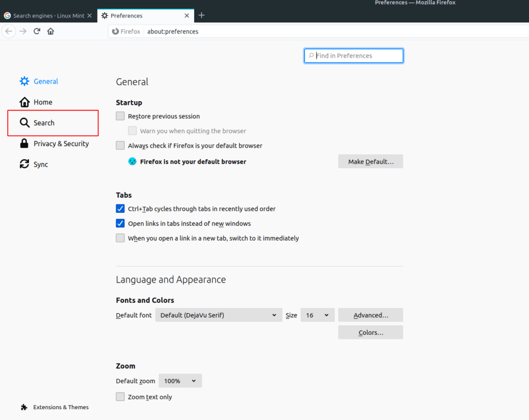
Task: Open the font Size dropdown showing 16
Action: [x=318, y=315]
